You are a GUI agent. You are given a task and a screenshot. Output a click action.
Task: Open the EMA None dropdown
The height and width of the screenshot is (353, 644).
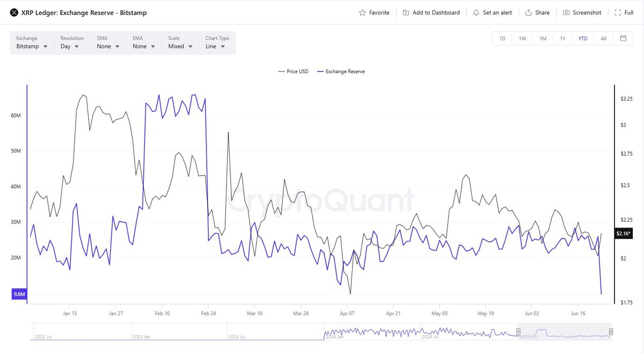[144, 42]
